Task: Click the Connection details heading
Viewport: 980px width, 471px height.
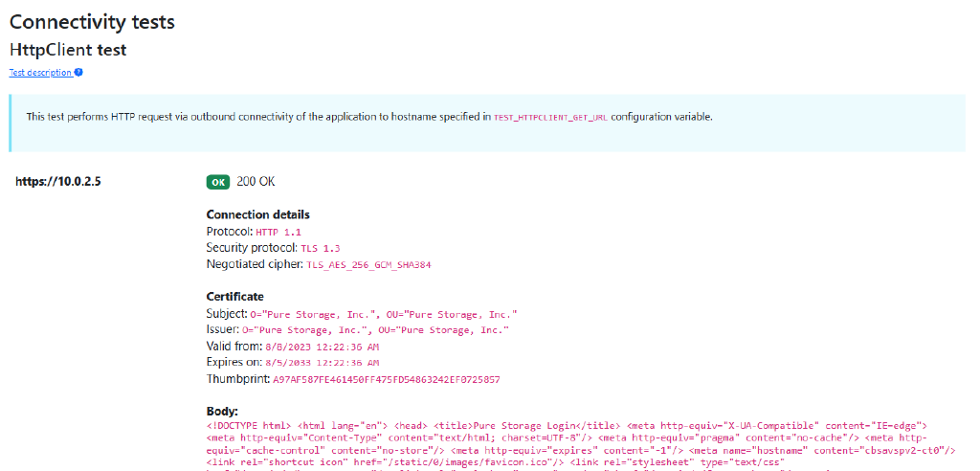Action: tap(258, 214)
